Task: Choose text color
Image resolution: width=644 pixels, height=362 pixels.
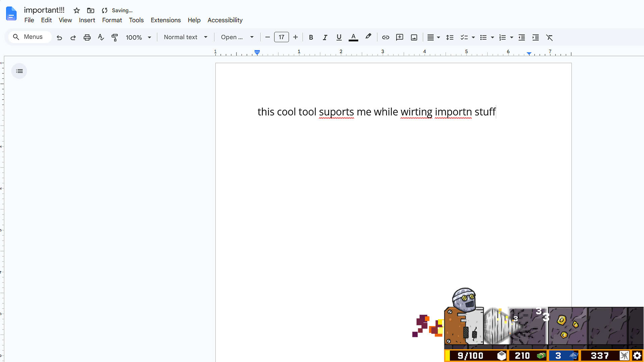Action: pyautogui.click(x=353, y=38)
